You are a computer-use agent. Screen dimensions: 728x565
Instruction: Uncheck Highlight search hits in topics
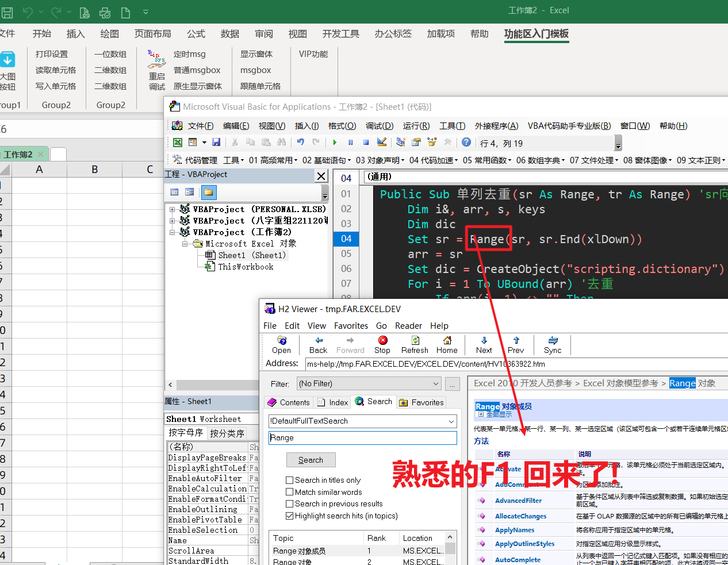[289, 516]
